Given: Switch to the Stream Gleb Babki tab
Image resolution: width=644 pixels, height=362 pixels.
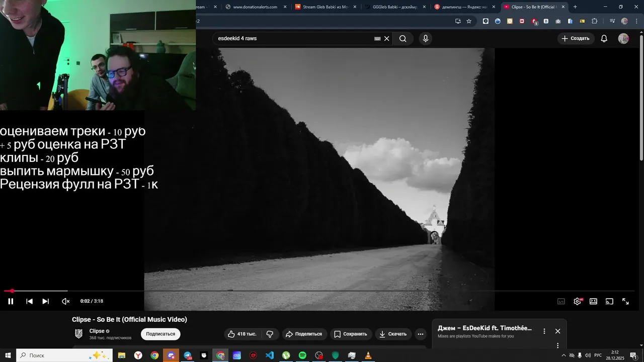Looking at the screenshot, I should (x=325, y=7).
